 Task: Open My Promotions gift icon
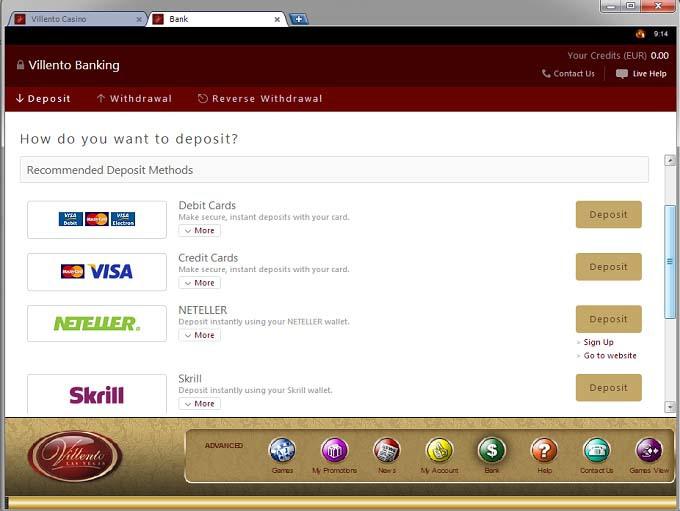[334, 451]
